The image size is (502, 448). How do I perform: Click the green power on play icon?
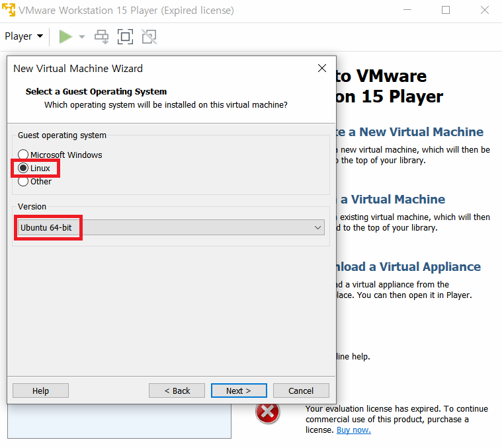65,36
